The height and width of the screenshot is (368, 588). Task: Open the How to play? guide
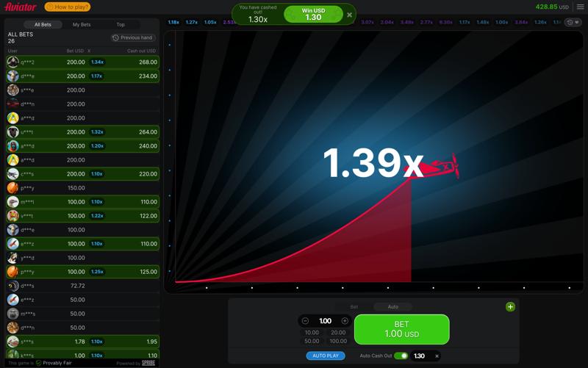(68, 7)
